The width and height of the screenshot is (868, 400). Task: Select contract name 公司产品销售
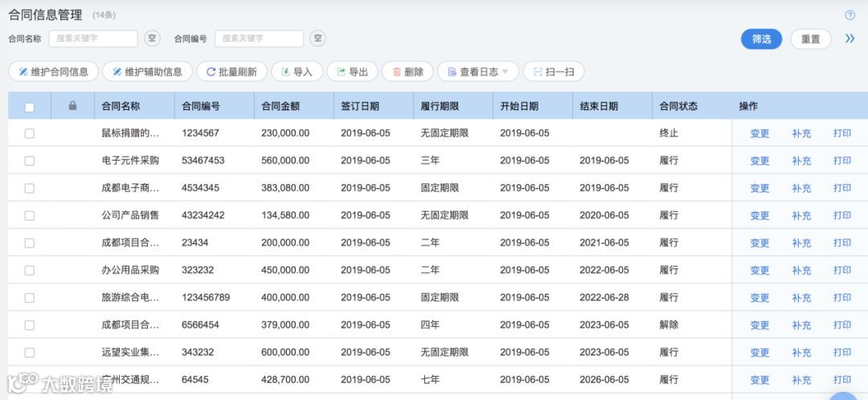131,215
